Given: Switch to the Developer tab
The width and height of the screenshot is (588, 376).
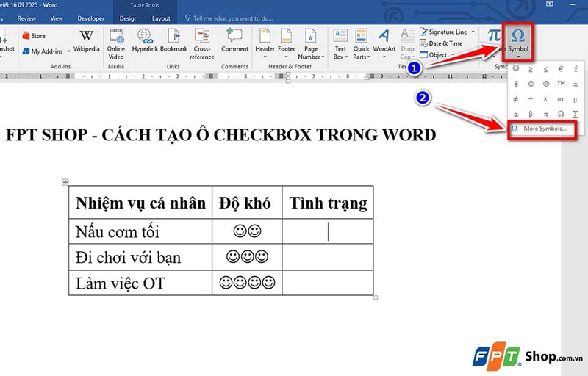Looking at the screenshot, I should (90, 18).
